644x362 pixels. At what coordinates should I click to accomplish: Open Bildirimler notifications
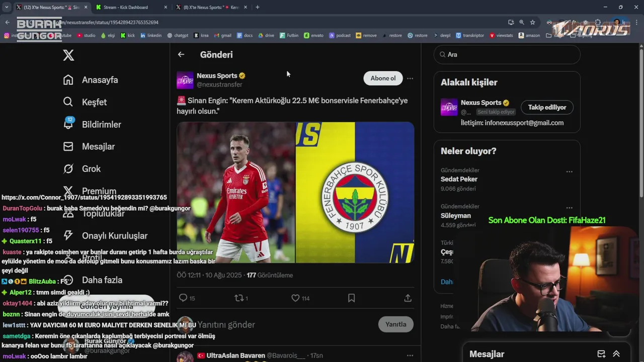pos(92,124)
